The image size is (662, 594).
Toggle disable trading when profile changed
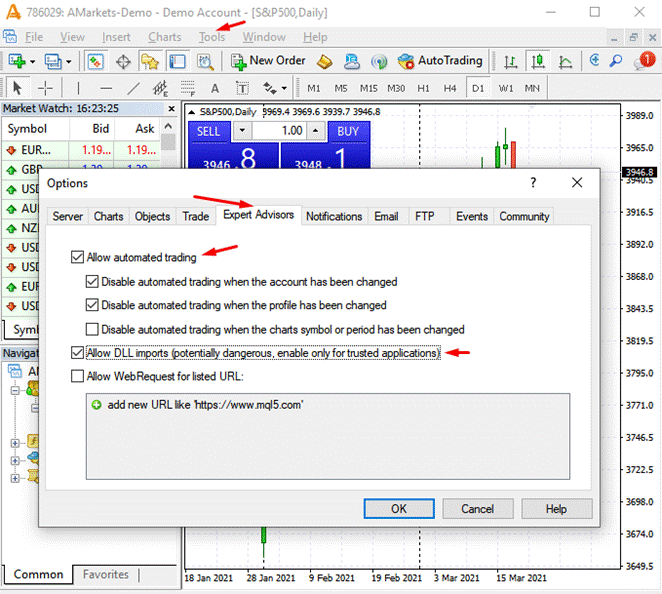(92, 305)
